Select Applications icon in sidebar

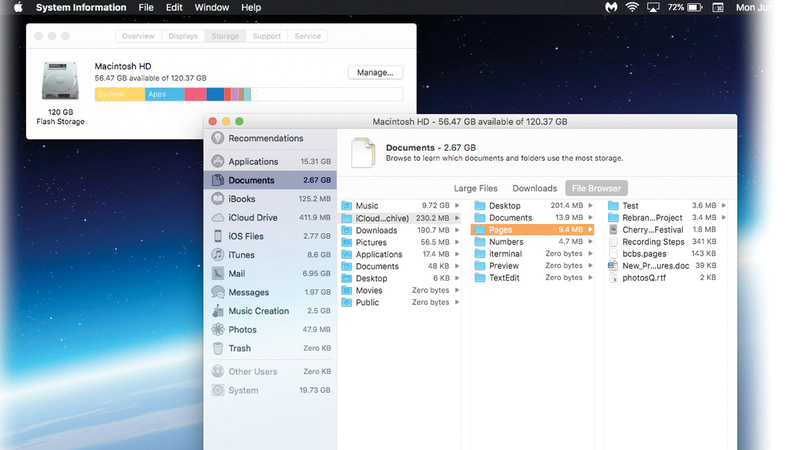coord(218,161)
